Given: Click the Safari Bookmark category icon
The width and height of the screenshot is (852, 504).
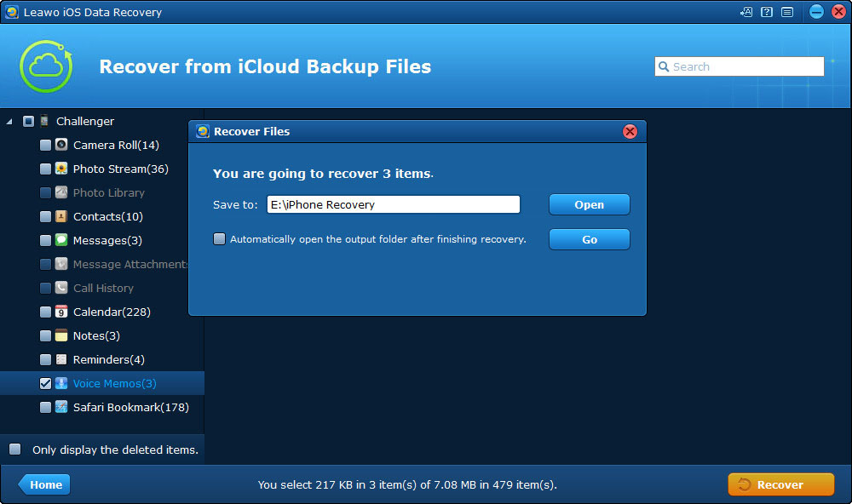Looking at the screenshot, I should point(61,407).
